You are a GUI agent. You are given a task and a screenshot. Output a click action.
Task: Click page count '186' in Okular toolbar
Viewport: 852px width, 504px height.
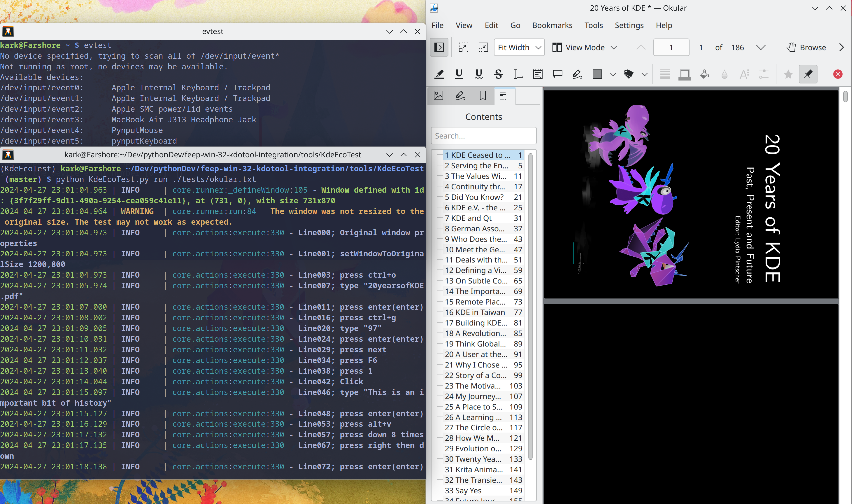click(737, 47)
